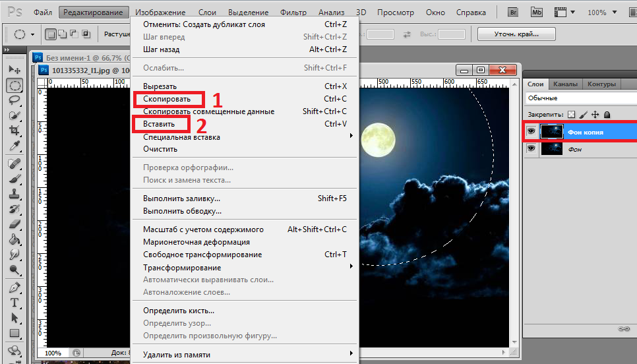The image size is (637, 364).
Task: Hide the 'Фон копия' layer via eye icon
Action: point(531,132)
